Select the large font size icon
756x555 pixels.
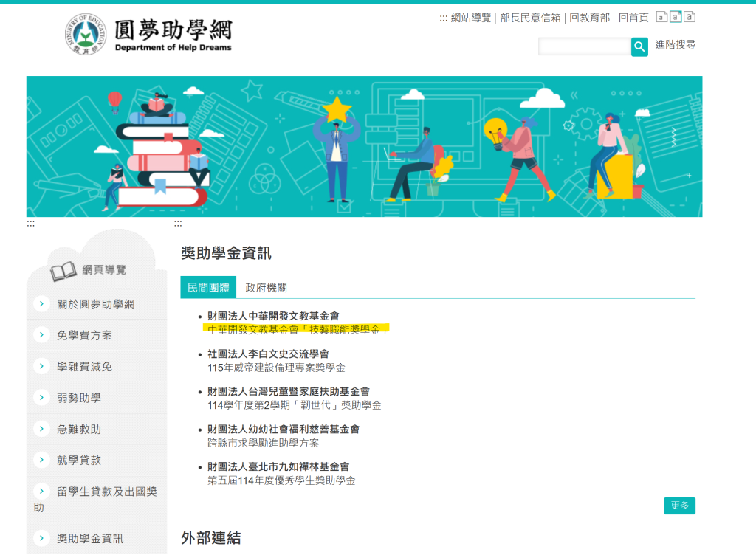coord(689,17)
